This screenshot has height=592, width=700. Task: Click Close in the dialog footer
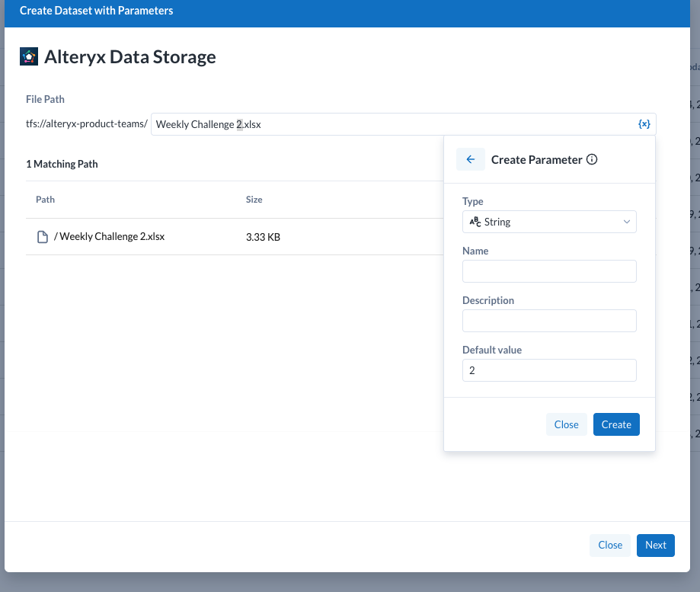pos(609,545)
